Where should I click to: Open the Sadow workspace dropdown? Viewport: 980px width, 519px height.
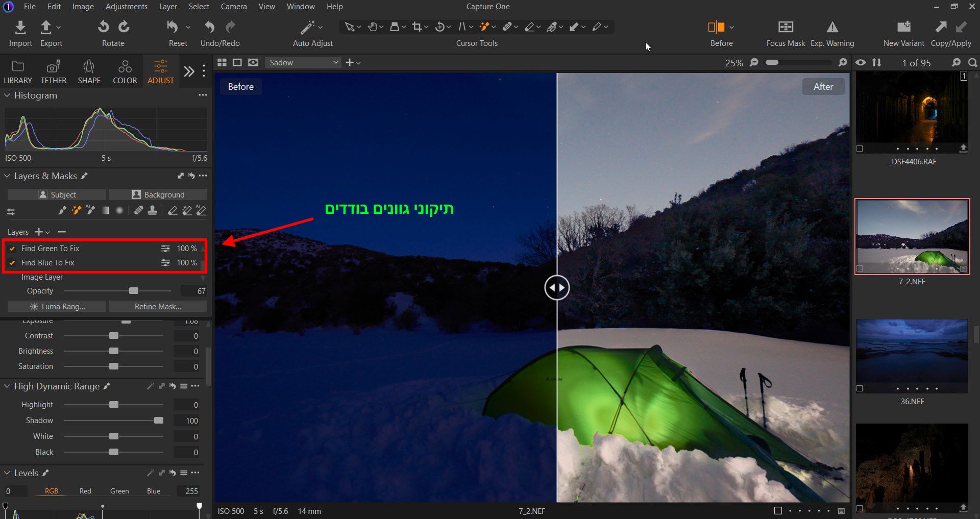(x=303, y=62)
